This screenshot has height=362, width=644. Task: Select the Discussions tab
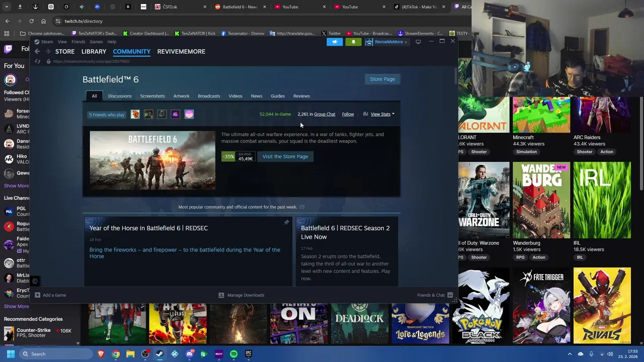[x=120, y=96]
